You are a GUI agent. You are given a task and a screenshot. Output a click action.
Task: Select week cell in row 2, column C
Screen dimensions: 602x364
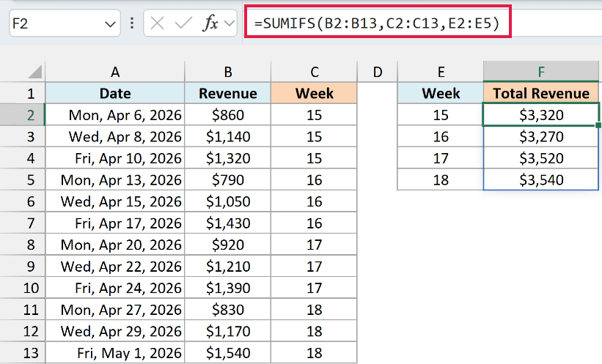[x=314, y=115]
